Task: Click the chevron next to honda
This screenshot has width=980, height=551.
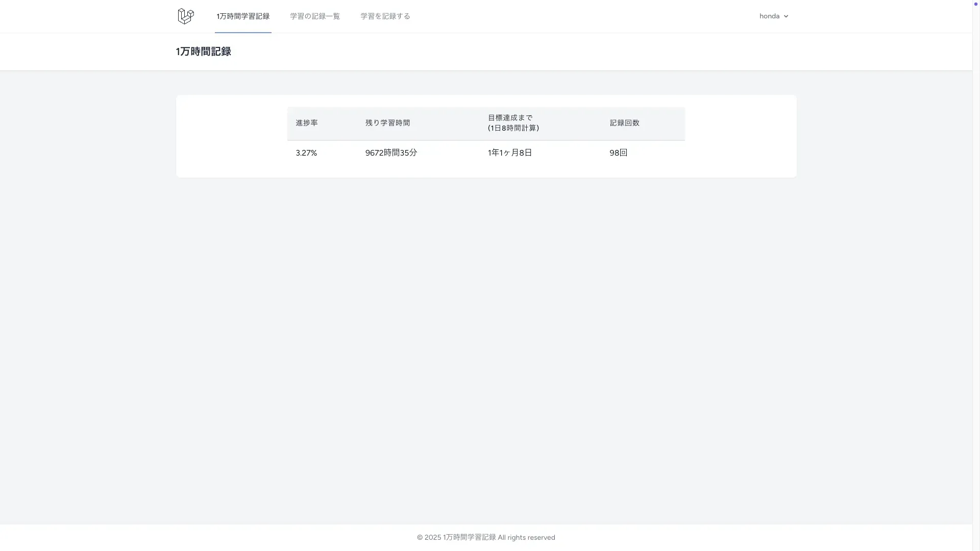Action: (786, 16)
